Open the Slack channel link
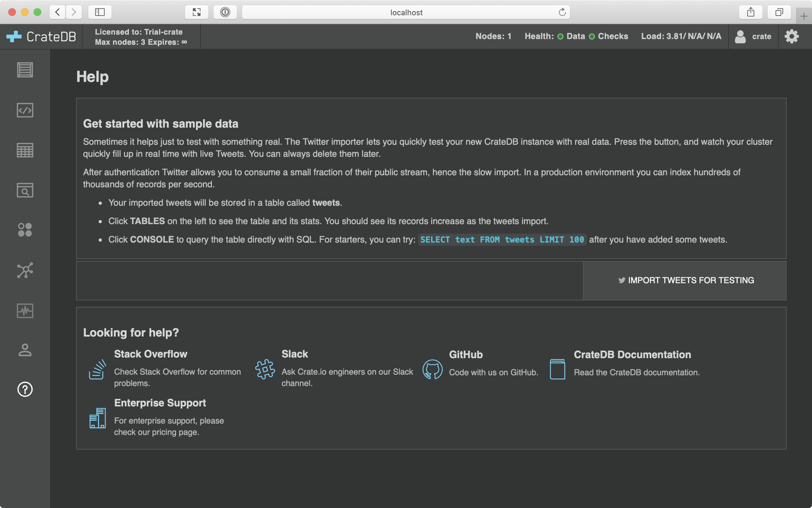This screenshot has height=508, width=812. pos(295,354)
